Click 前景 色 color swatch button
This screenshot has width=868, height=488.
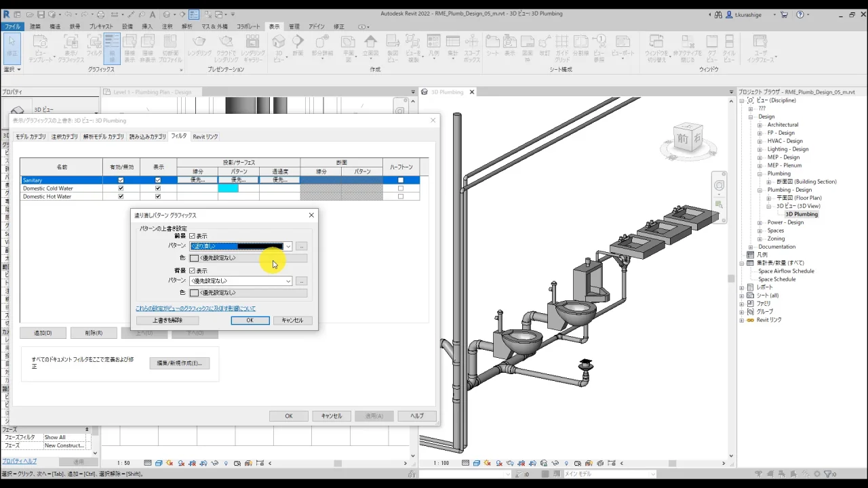(248, 258)
